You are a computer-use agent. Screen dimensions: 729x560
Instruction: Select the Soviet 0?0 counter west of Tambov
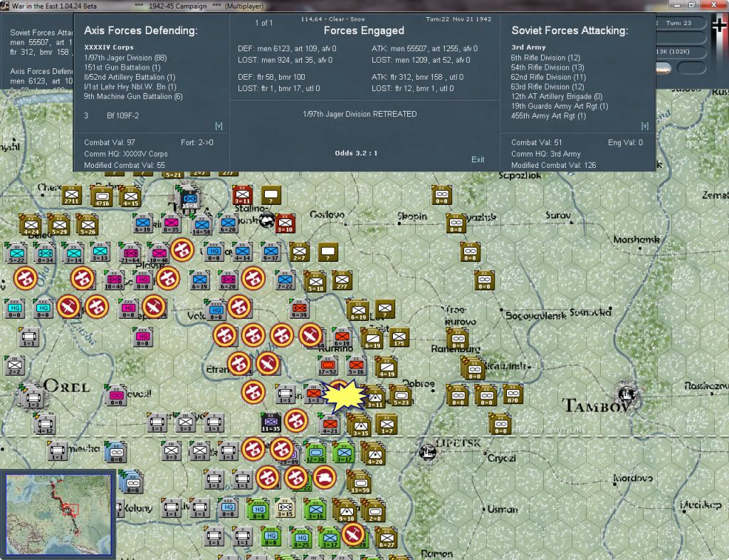tap(513, 394)
